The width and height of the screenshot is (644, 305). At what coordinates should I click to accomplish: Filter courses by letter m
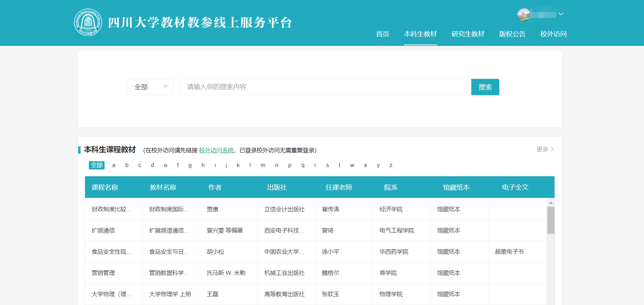tap(263, 165)
